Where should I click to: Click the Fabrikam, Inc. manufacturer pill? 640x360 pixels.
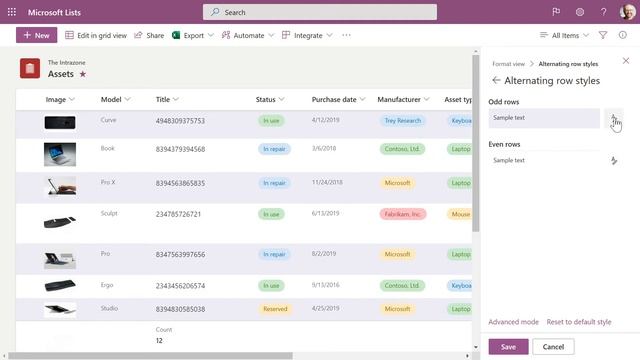tap(402, 214)
